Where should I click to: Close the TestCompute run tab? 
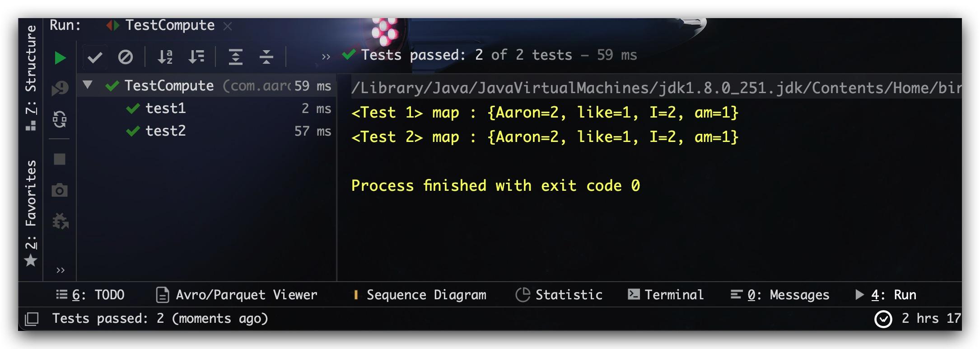point(228,27)
